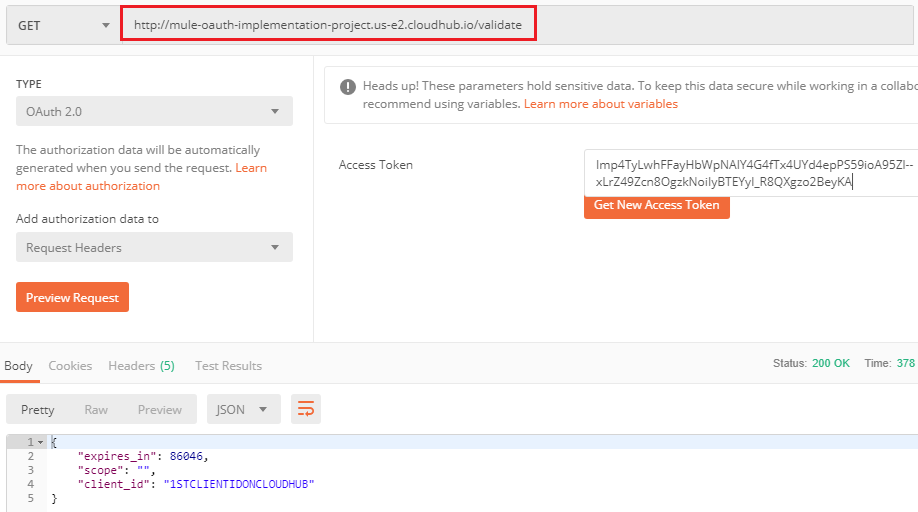The height and width of the screenshot is (512, 918).
Task: Click the "1STCLIENTIDONCLOUDHUB" client_id value
Action: pyautogui.click(x=239, y=484)
